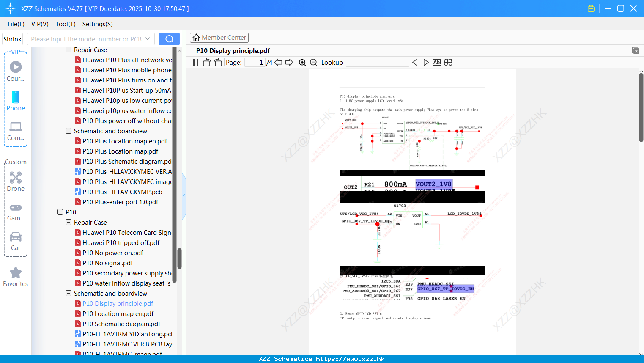This screenshot has width=644, height=363.
Task: Collapse P10 Schematic and boardview node
Action: (x=69, y=294)
